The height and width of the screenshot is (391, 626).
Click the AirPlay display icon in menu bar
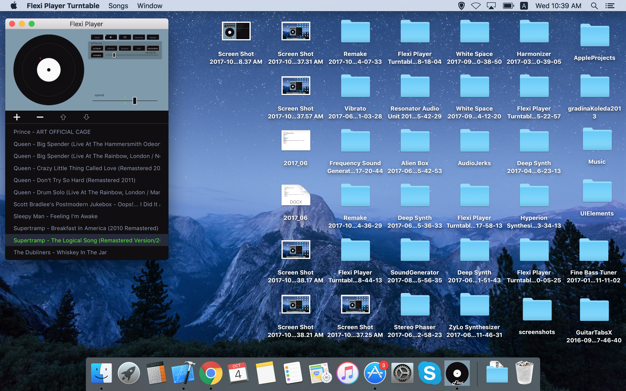[491, 6]
